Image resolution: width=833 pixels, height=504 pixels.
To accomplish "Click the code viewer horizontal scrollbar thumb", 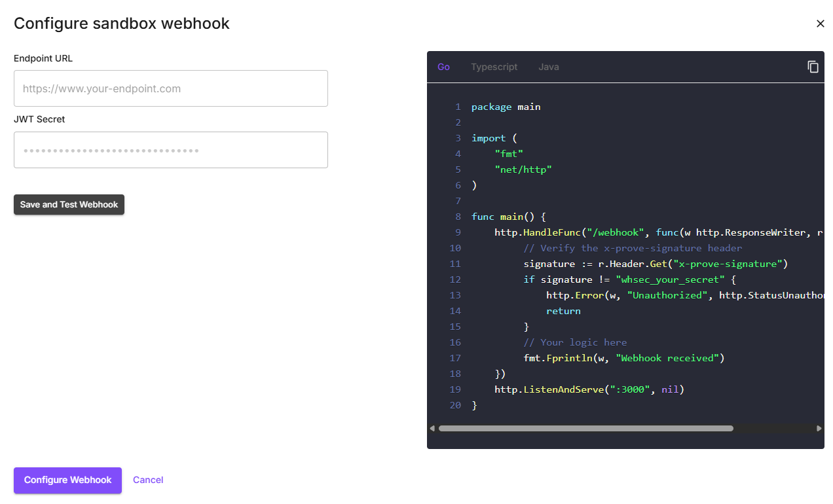I will pyautogui.click(x=585, y=428).
